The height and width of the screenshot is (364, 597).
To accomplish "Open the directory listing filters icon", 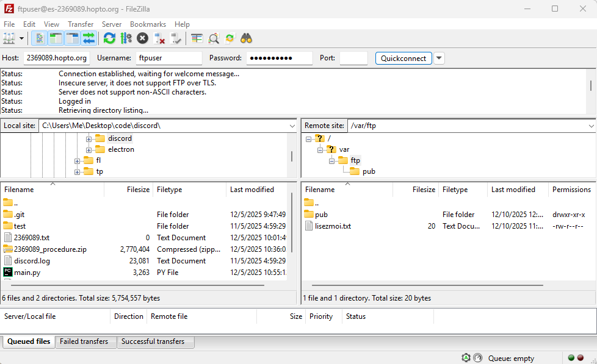I will click(197, 38).
